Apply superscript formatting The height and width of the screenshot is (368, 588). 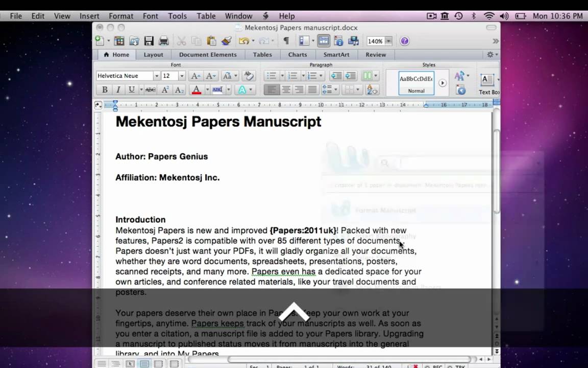[x=165, y=90]
